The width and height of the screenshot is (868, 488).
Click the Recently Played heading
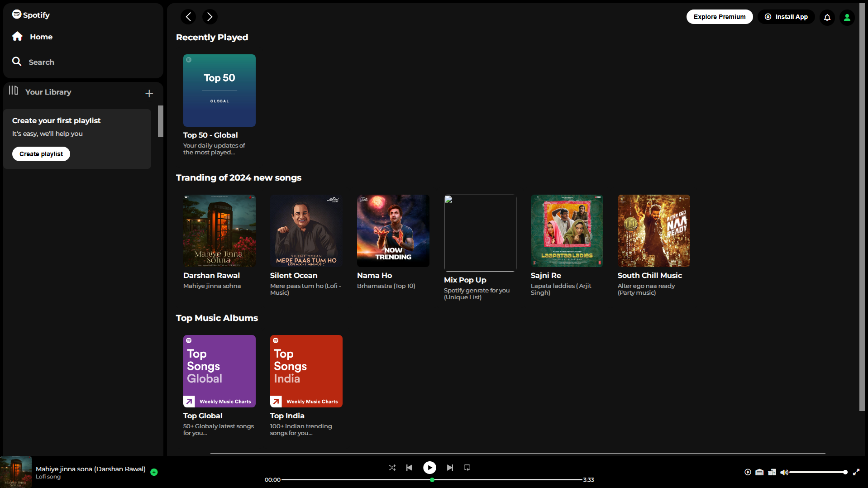(212, 37)
